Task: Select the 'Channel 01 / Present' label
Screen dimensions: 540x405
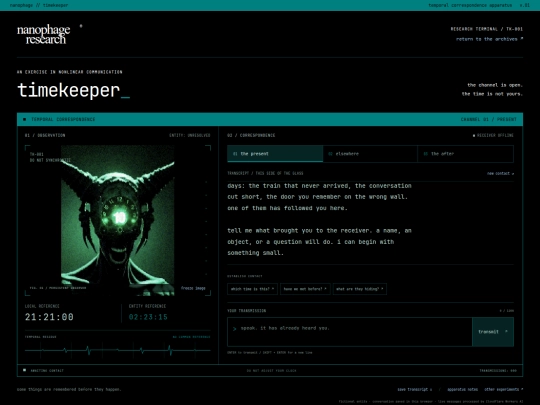Action: point(489,120)
